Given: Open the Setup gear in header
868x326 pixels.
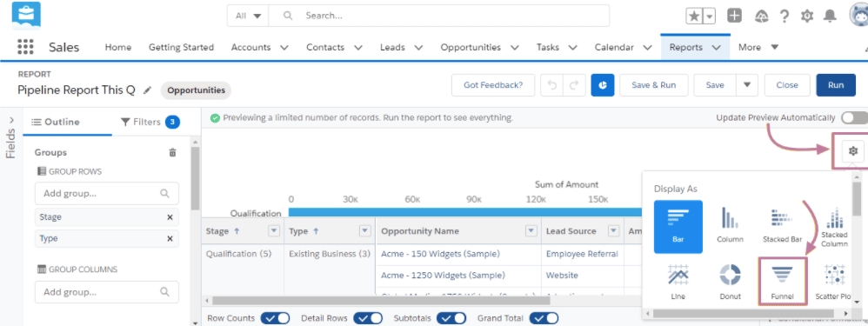Looking at the screenshot, I should point(807,16).
